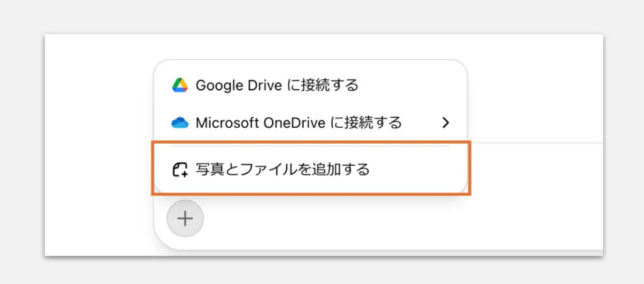Select the Microsoft OneDrive に接続する menu entry
This screenshot has height=284, width=644.
[x=311, y=122]
